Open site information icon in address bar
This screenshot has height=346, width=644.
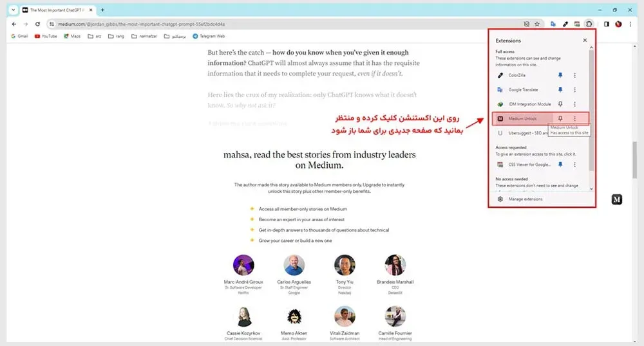click(x=52, y=24)
